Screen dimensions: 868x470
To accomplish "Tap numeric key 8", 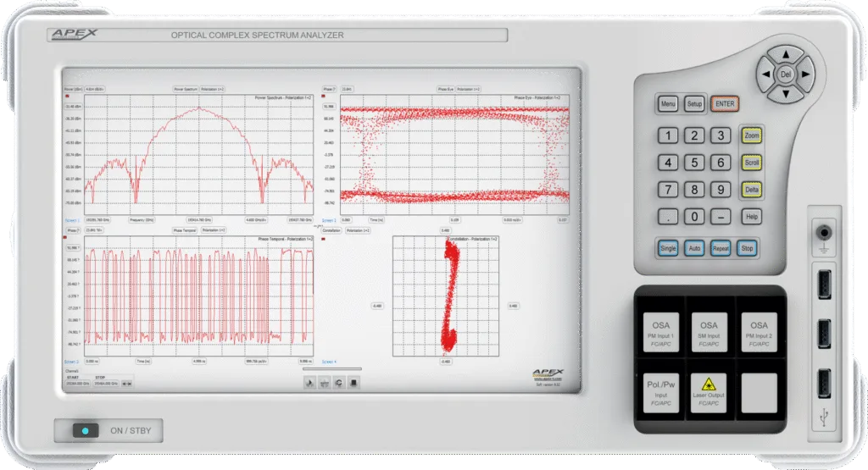I will click(x=694, y=190).
